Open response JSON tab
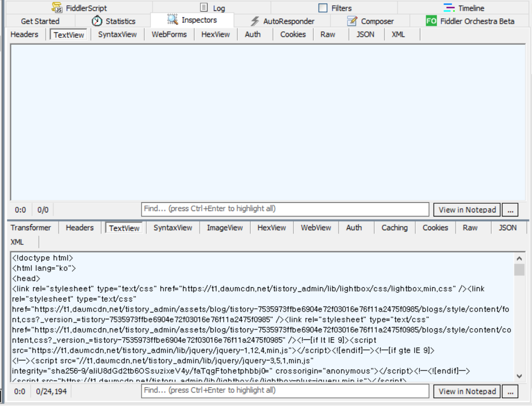 click(507, 227)
